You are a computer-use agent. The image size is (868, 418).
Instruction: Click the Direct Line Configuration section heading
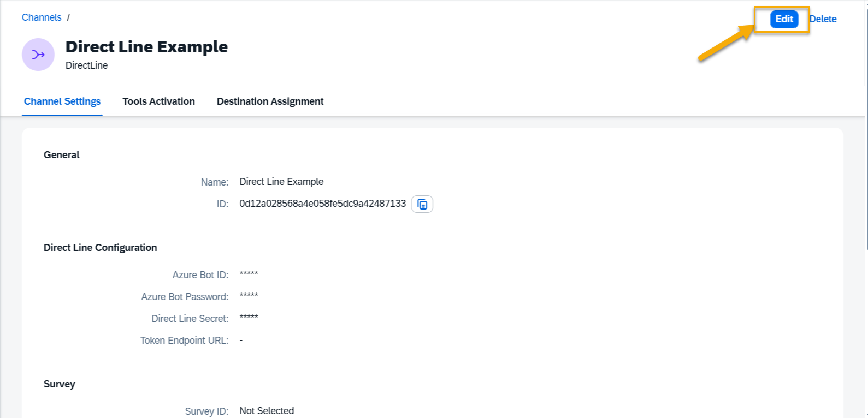pos(100,248)
